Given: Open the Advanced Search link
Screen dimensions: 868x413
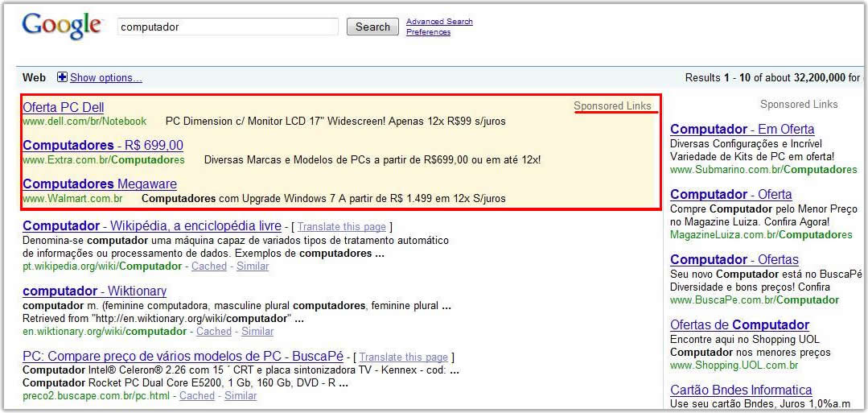Looking at the screenshot, I should click(439, 22).
